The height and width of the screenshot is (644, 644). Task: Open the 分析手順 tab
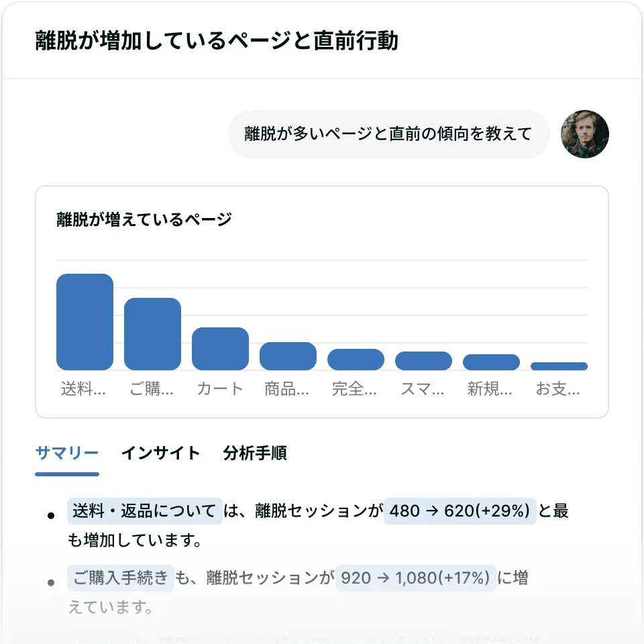pos(255,453)
